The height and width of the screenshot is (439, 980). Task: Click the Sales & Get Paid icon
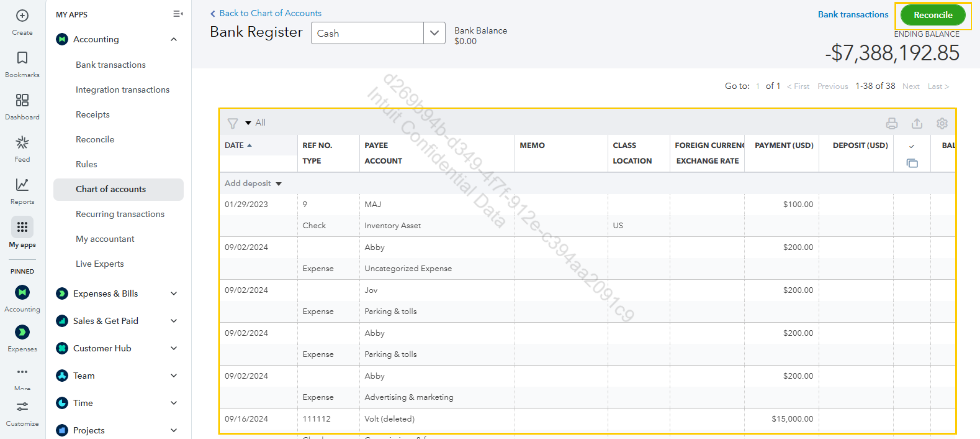62,321
